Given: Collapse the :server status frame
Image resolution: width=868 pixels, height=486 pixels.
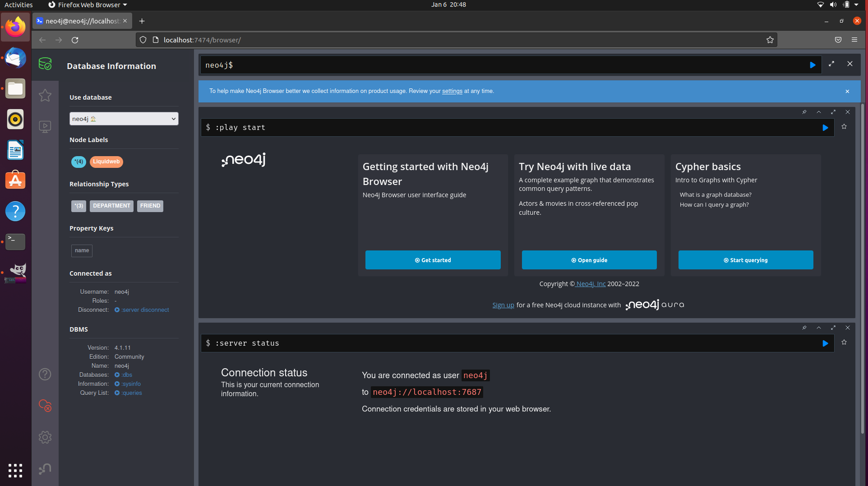Looking at the screenshot, I should (x=819, y=328).
